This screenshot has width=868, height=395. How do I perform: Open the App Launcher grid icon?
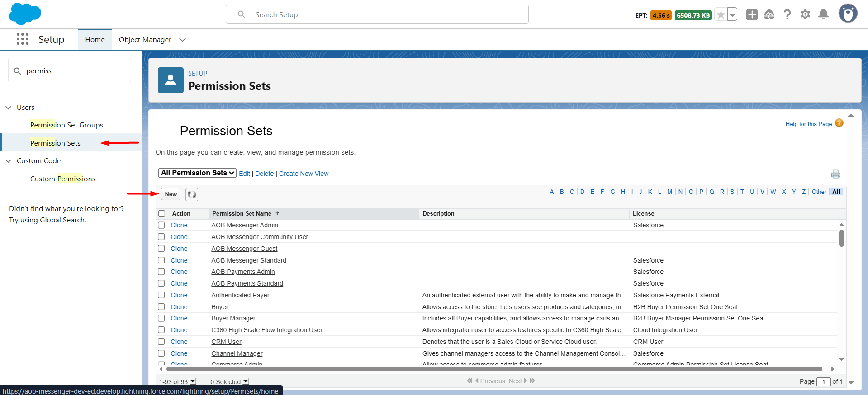(23, 39)
